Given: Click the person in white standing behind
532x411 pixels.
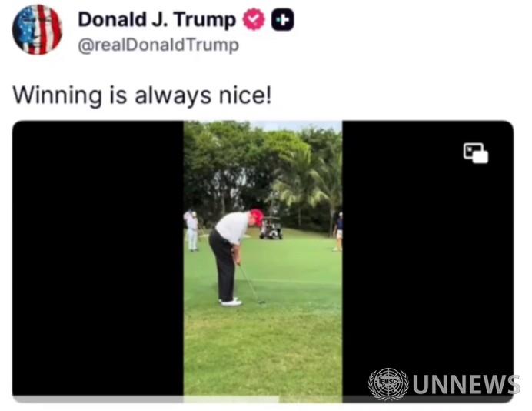Looking at the screenshot, I should click(x=192, y=232).
